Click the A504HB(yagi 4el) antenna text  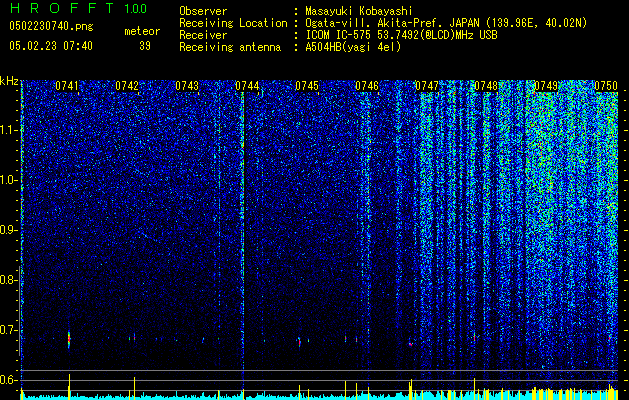[x=353, y=47]
